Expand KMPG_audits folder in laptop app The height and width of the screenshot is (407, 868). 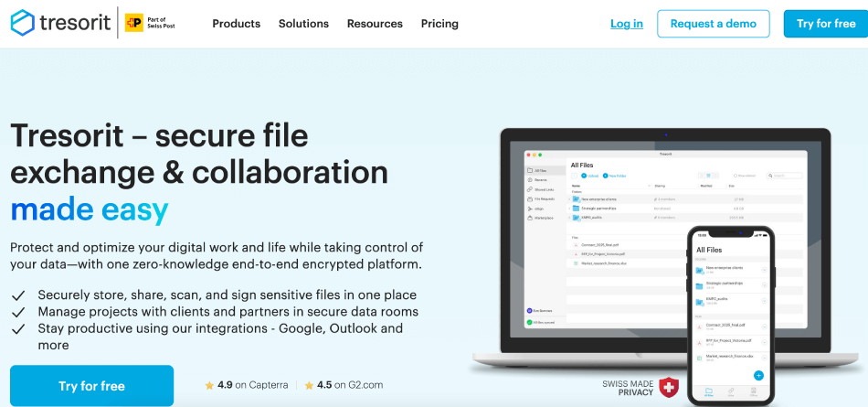[x=569, y=218]
